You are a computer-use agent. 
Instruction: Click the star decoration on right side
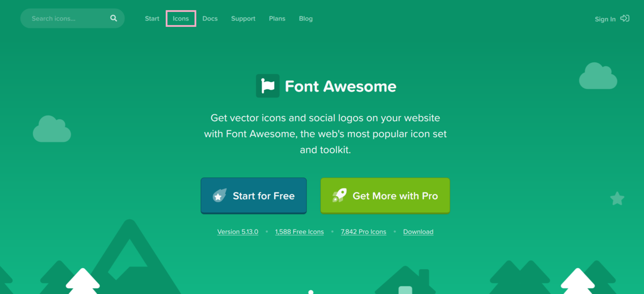(x=617, y=199)
